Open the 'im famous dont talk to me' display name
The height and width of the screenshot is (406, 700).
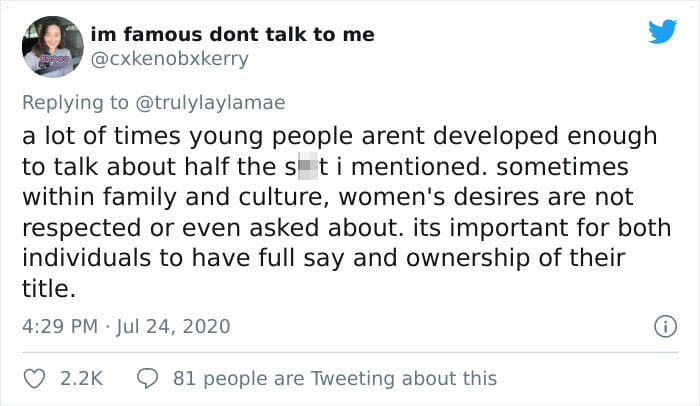pyautogui.click(x=233, y=34)
